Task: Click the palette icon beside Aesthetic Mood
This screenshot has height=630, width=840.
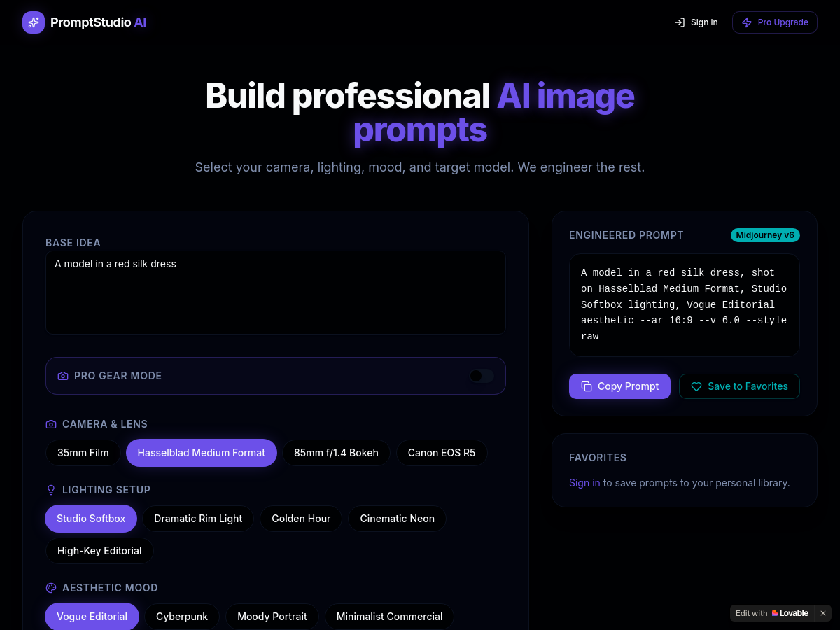Action: tap(51, 588)
